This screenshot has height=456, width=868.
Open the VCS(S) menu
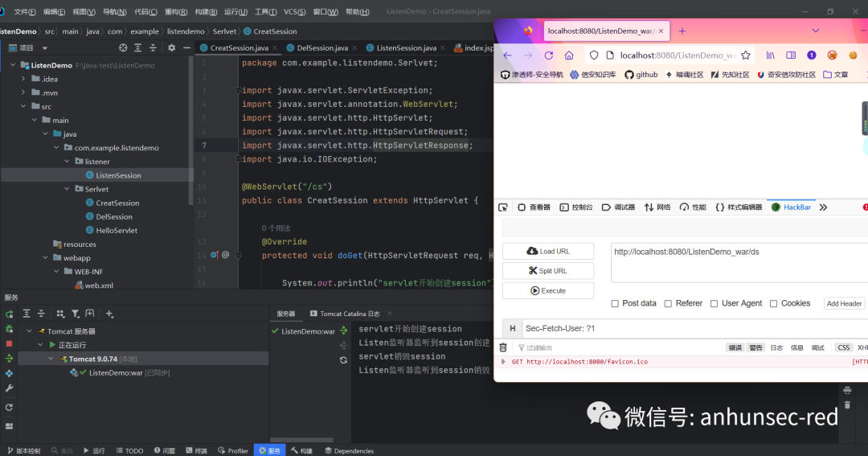pos(294,11)
